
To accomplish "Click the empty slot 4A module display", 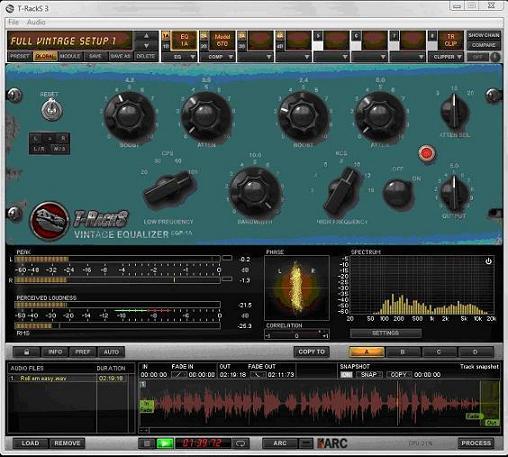I will pyautogui.click(x=298, y=40).
